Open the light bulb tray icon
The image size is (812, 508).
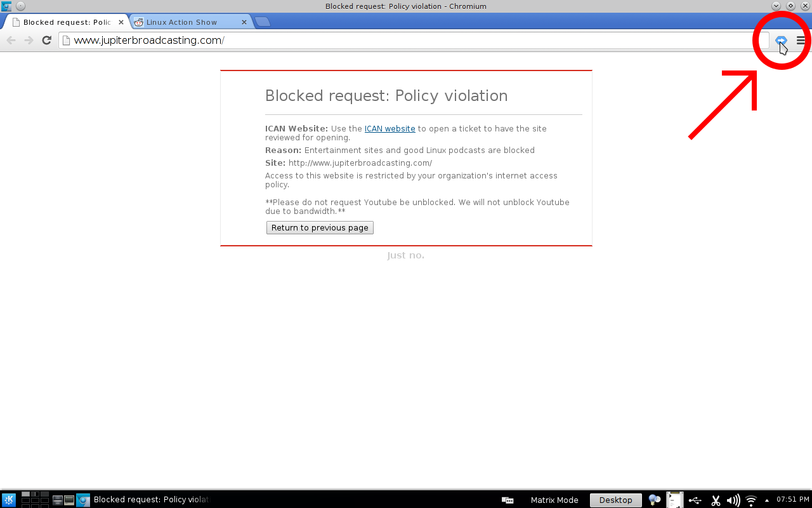654,500
